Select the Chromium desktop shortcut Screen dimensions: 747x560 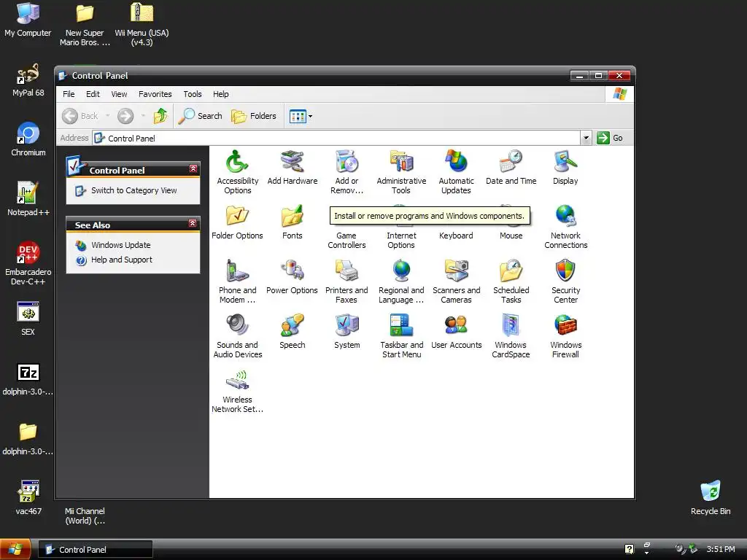click(x=28, y=139)
